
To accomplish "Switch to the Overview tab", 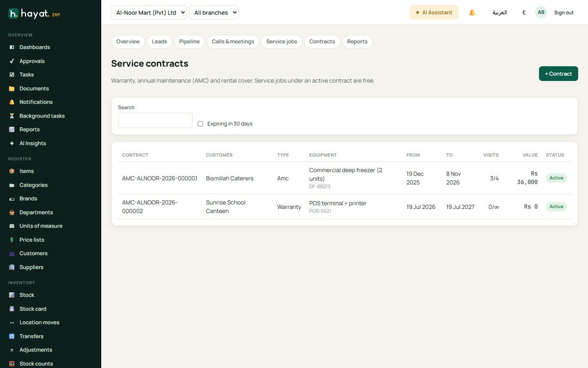I will coord(128,42).
